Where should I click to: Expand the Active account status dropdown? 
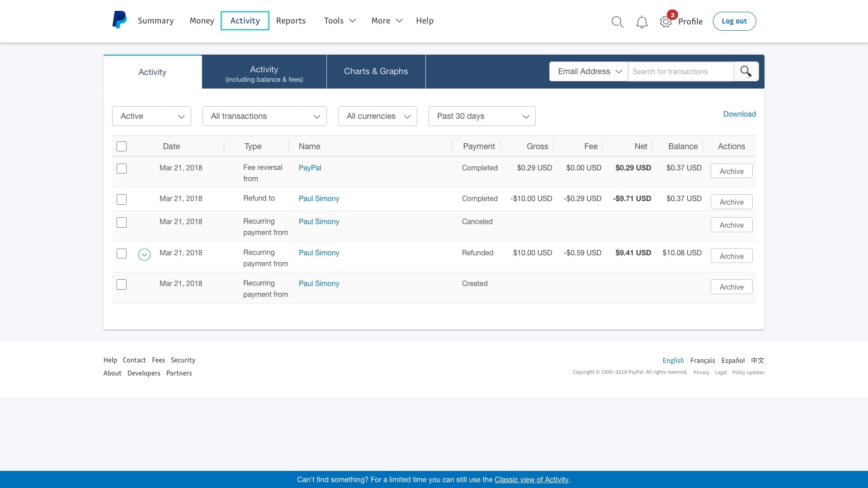pos(151,116)
